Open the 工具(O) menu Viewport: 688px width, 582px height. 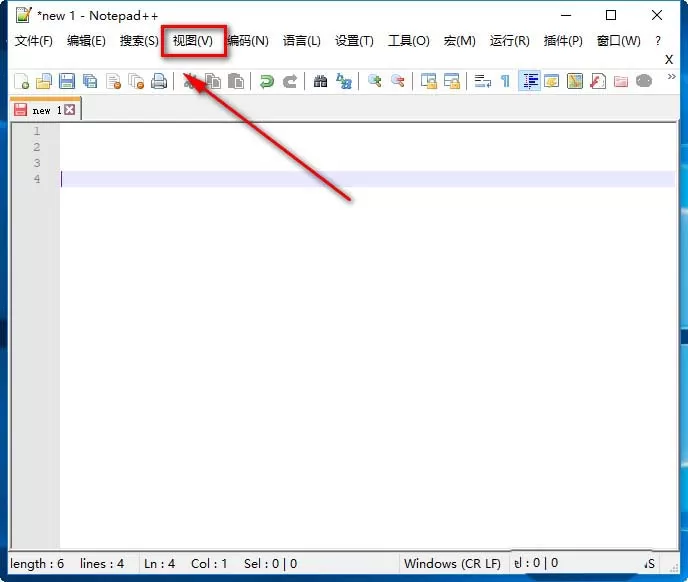point(408,41)
